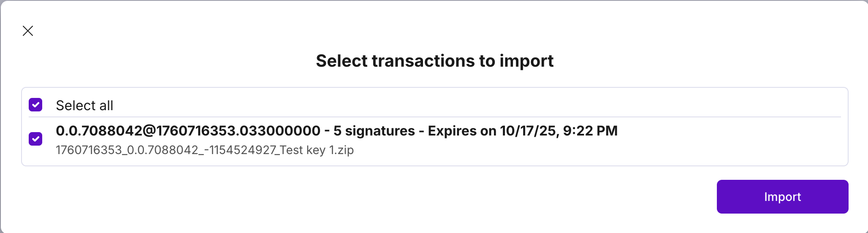Image resolution: width=868 pixels, height=233 pixels.
Task: Close the import transactions dialog
Action: (28, 31)
